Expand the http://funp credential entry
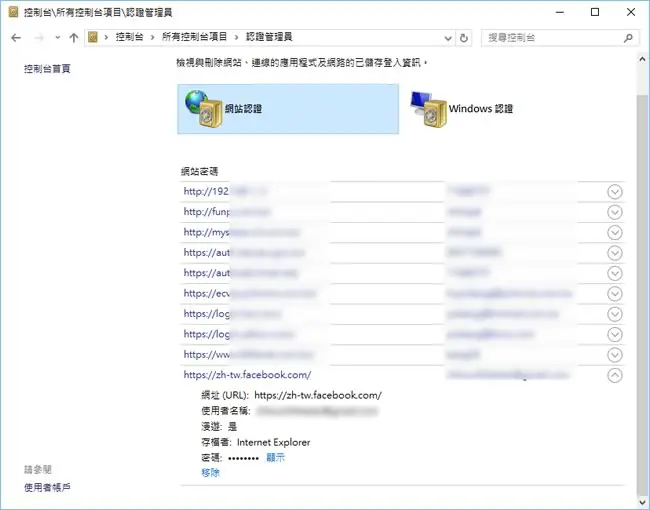 pyautogui.click(x=615, y=212)
